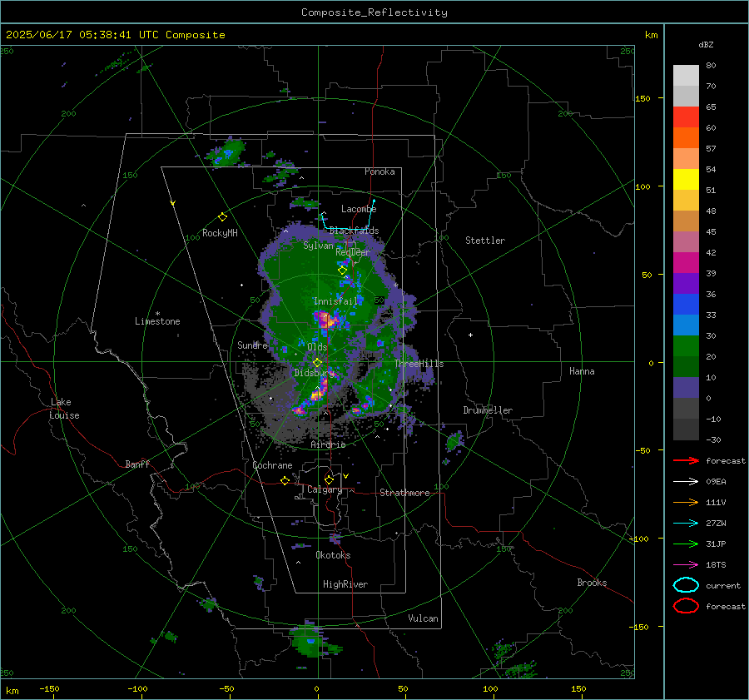Pick the cyan 27ZW arrow in legend
749x700 pixels.
tap(686, 524)
